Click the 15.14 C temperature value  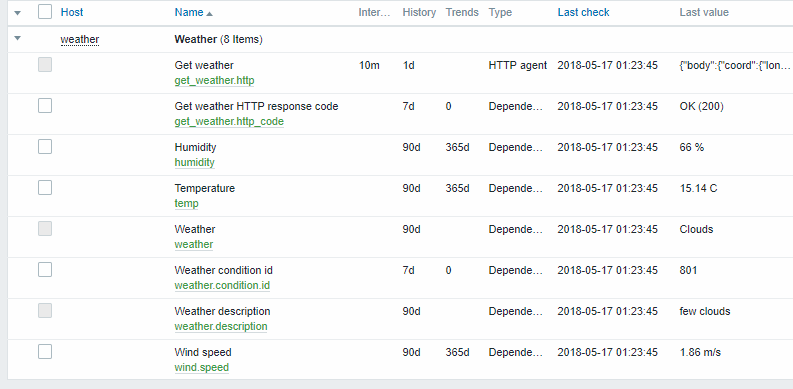(x=698, y=188)
